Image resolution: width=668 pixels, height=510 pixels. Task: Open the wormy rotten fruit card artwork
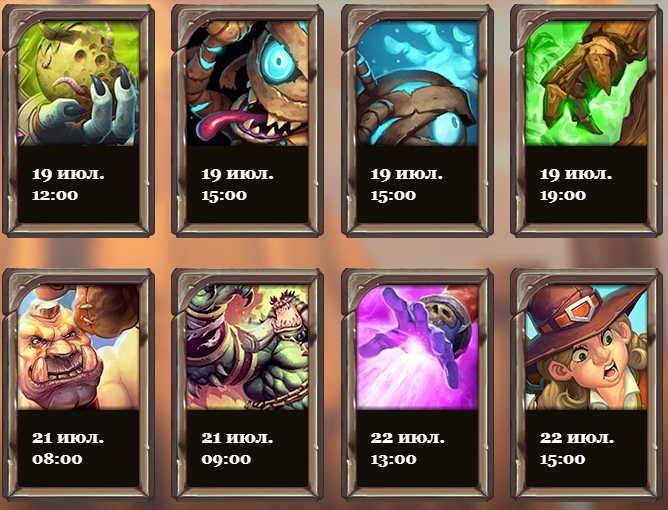click(78, 83)
